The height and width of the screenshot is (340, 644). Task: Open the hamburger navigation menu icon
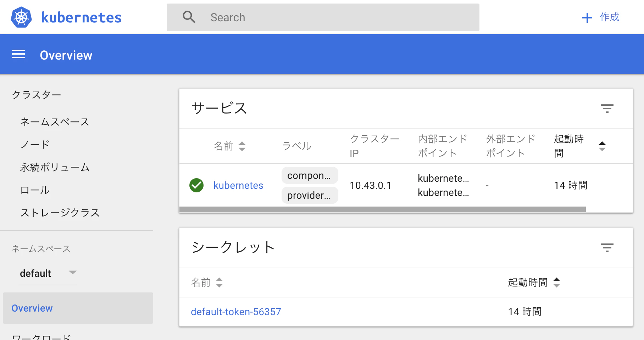(x=18, y=54)
